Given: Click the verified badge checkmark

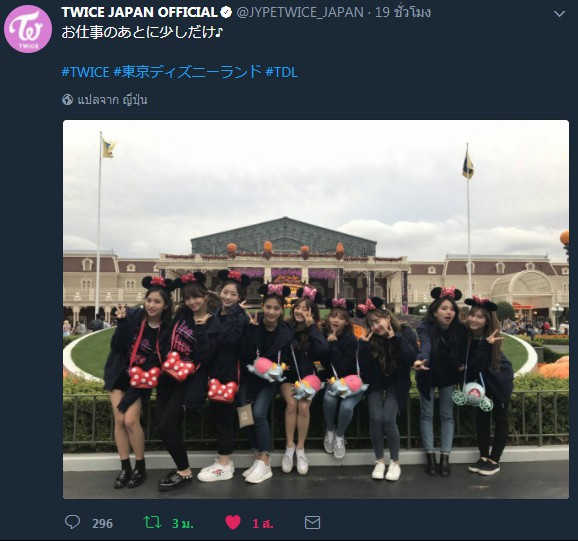Looking at the screenshot, I should pyautogui.click(x=226, y=13).
